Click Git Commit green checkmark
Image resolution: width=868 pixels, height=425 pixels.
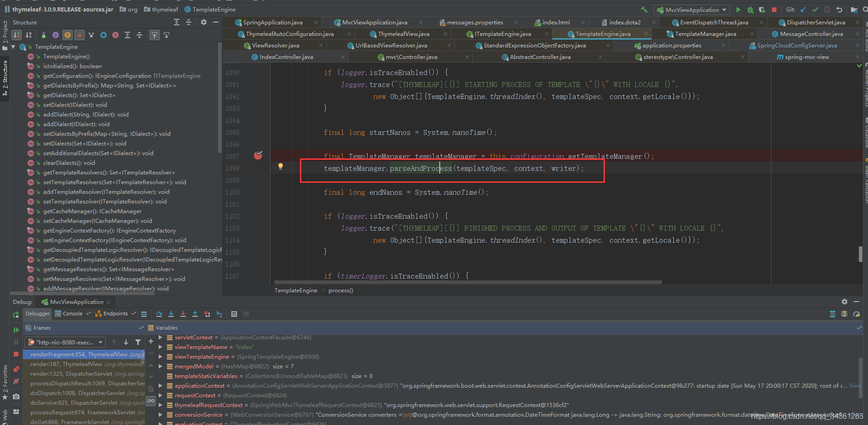[815, 10]
